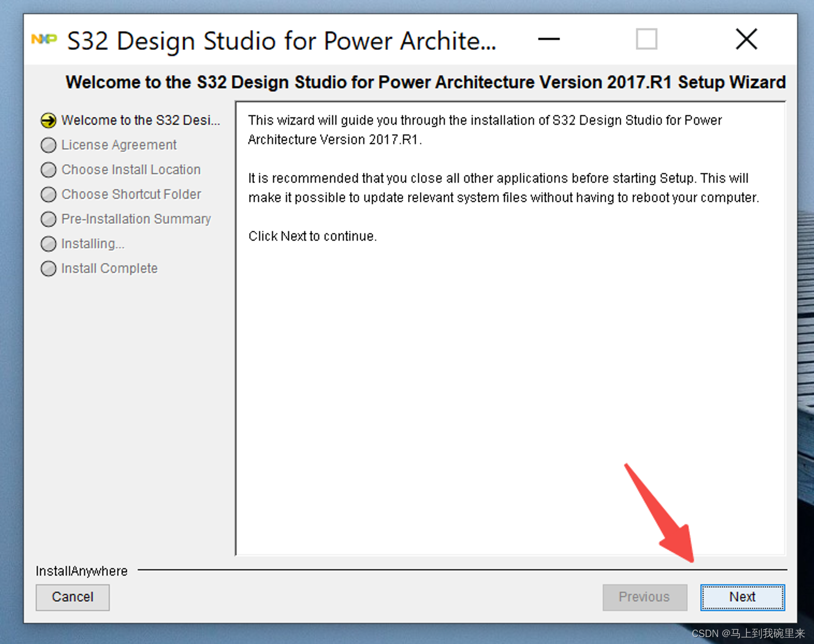The image size is (814, 644).
Task: Click the S32 Design Studio window title
Action: pos(282,41)
